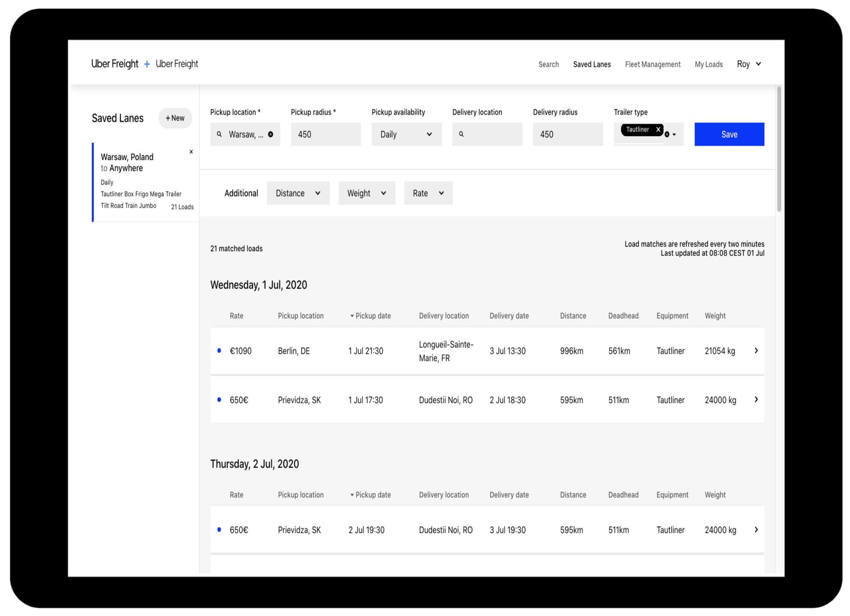Click Wednesday table Deadhead header
The width and height of the screenshot is (850, 616).
tap(623, 316)
